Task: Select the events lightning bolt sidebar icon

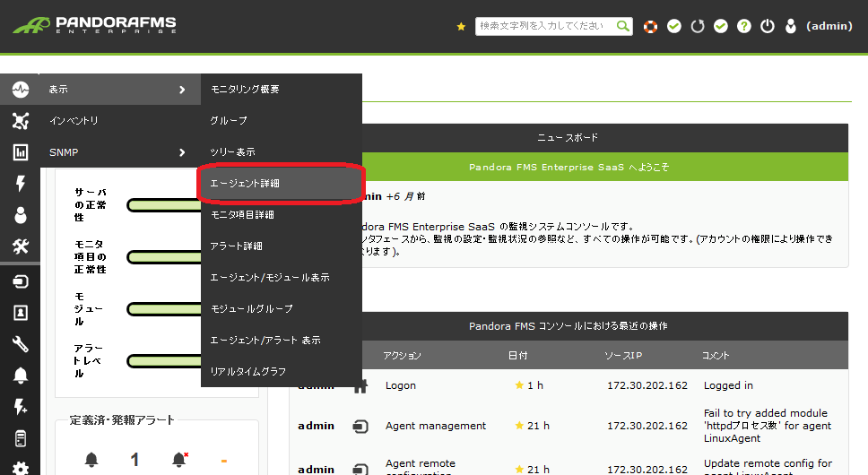Action: [x=21, y=184]
